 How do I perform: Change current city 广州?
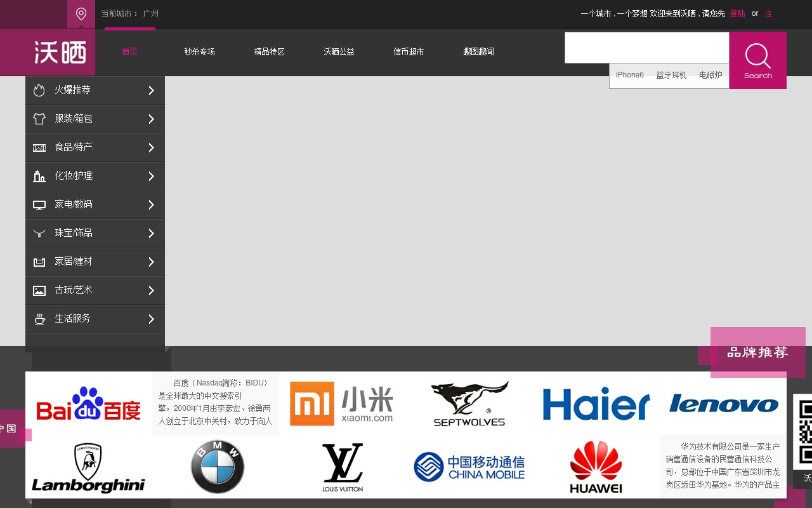(151, 13)
